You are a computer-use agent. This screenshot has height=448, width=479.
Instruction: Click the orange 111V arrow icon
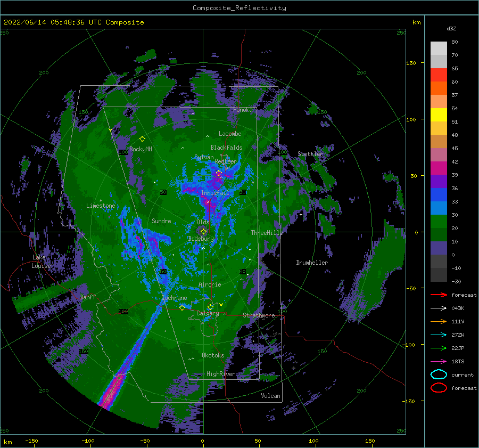439,321
